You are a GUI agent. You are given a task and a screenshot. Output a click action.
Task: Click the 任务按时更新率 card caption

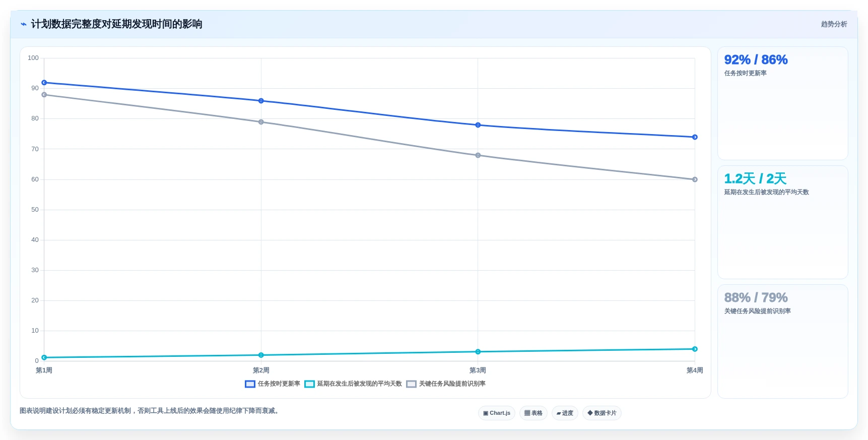pyautogui.click(x=745, y=73)
